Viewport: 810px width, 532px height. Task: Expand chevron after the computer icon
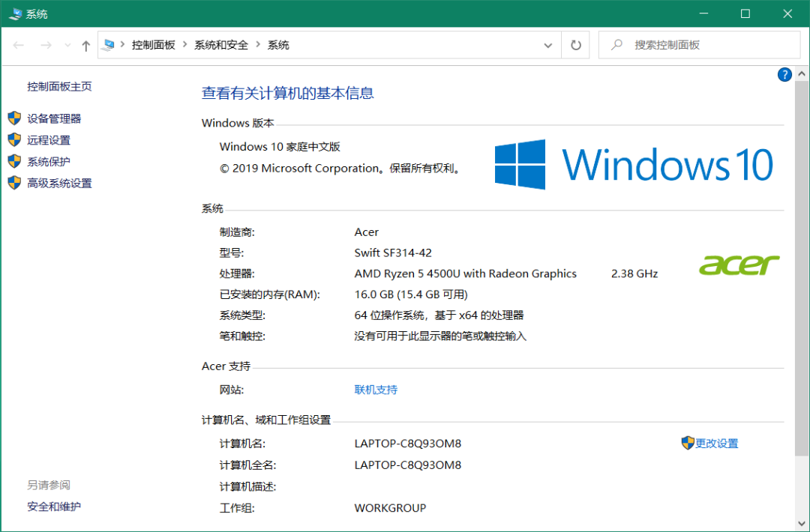click(x=123, y=45)
